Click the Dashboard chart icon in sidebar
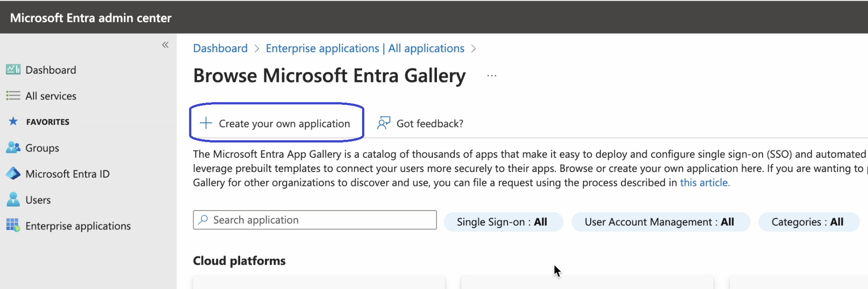The height and width of the screenshot is (289, 868). click(x=13, y=69)
